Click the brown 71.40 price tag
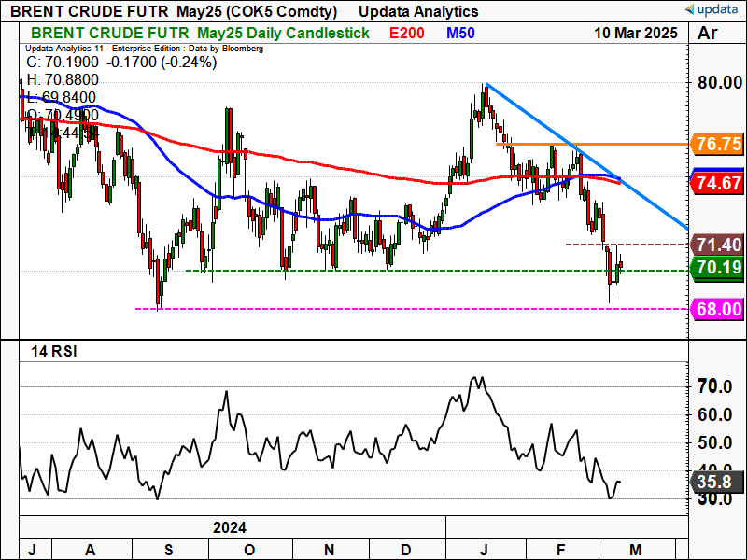 (x=718, y=245)
